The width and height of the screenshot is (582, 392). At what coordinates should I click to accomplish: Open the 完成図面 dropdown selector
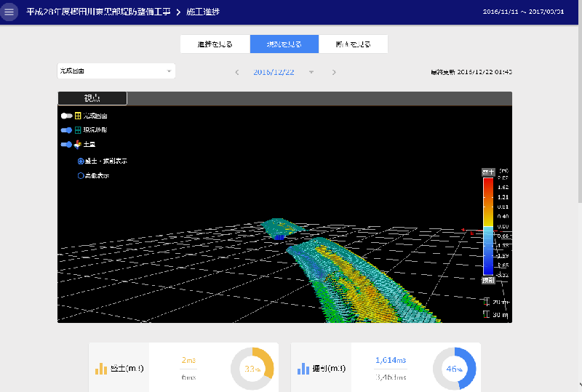point(116,71)
